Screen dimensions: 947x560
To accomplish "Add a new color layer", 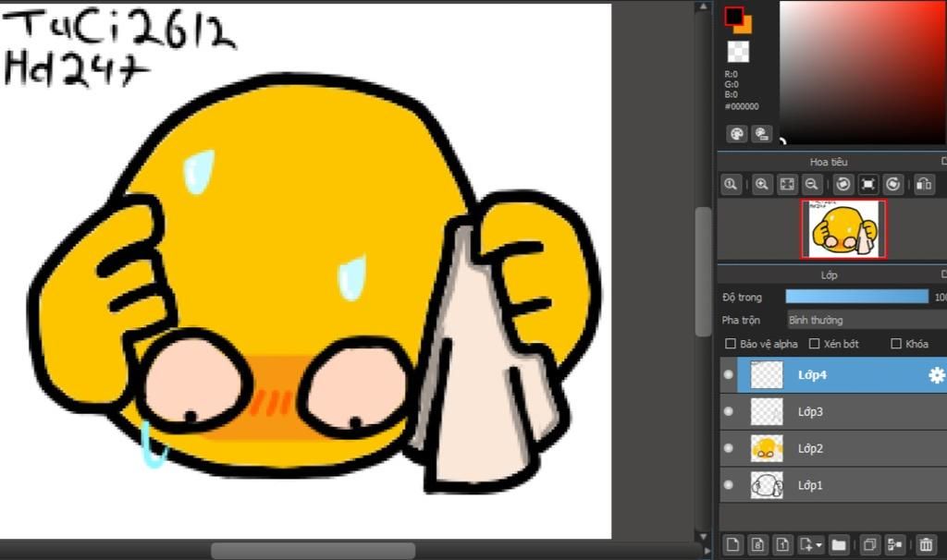I will [732, 545].
